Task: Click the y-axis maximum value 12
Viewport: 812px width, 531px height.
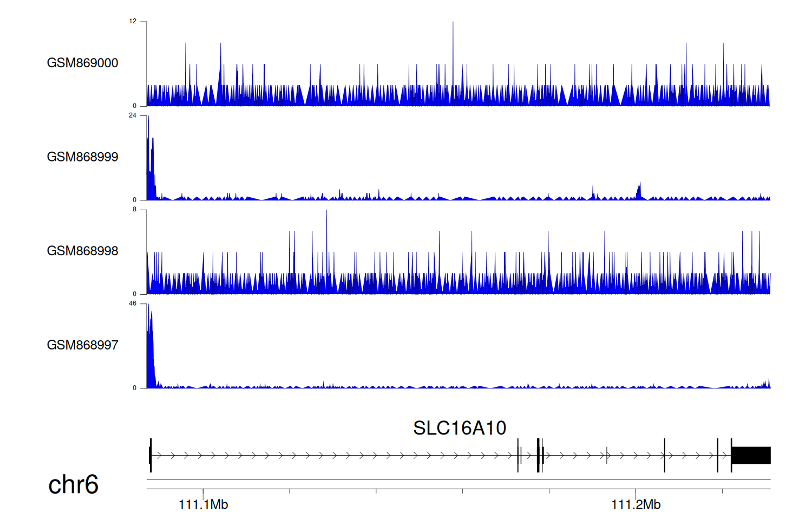Action: 133,22
